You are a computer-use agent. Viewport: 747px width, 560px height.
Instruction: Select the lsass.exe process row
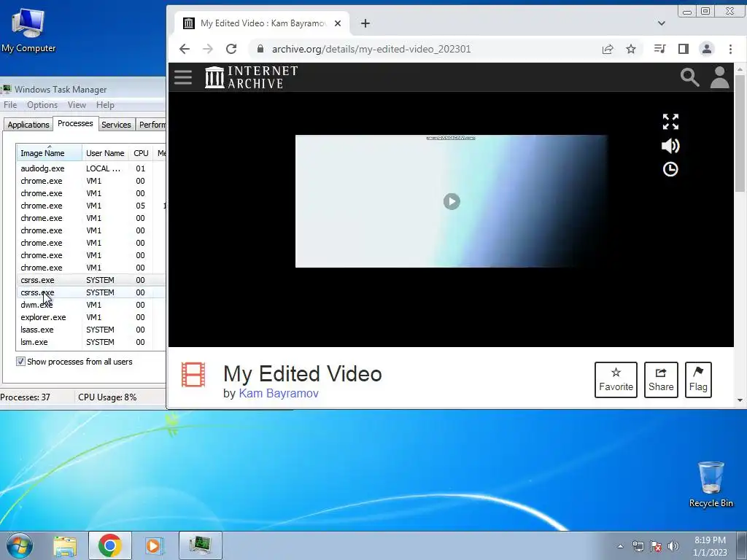point(90,330)
